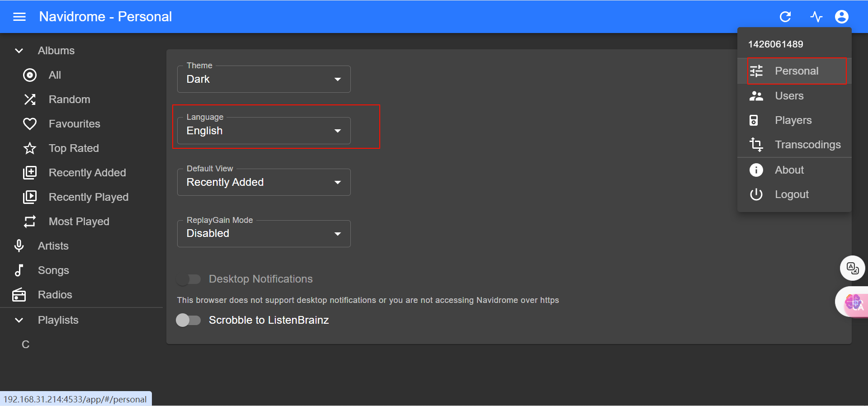Click the floating translate icon
Viewport: 868px width, 406px height.
point(853,268)
